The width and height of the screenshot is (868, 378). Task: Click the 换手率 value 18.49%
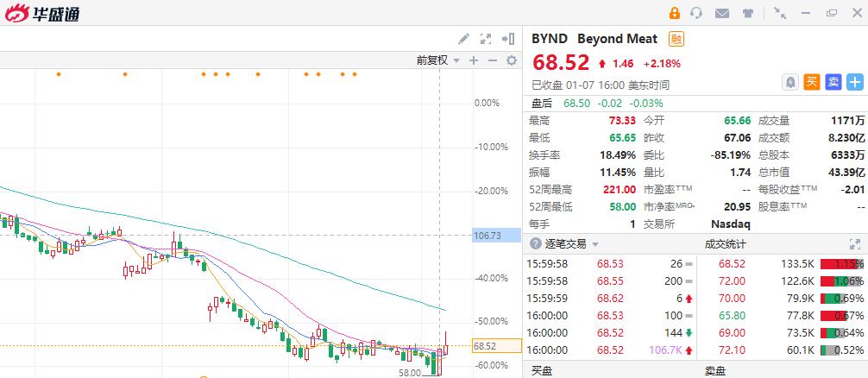(618, 155)
